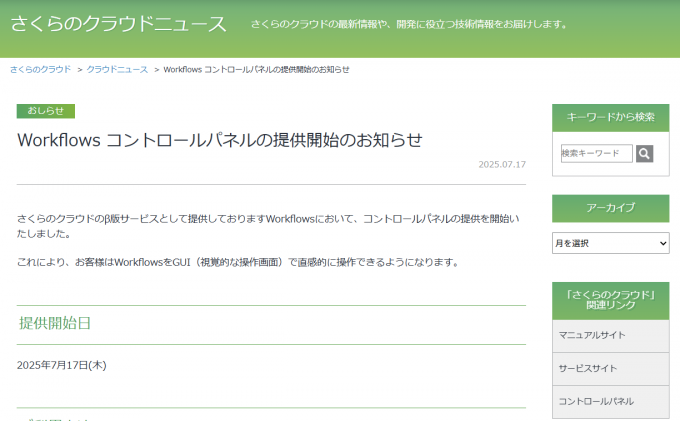The image size is (680, 421).
Task: Click the paragraph beginning これにより、お客様はWorkflows
Action: pyautogui.click(x=238, y=262)
